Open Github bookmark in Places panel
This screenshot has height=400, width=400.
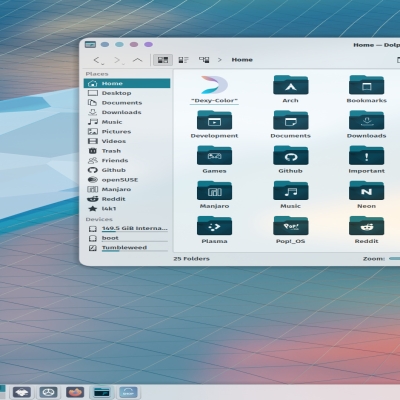(x=127, y=170)
